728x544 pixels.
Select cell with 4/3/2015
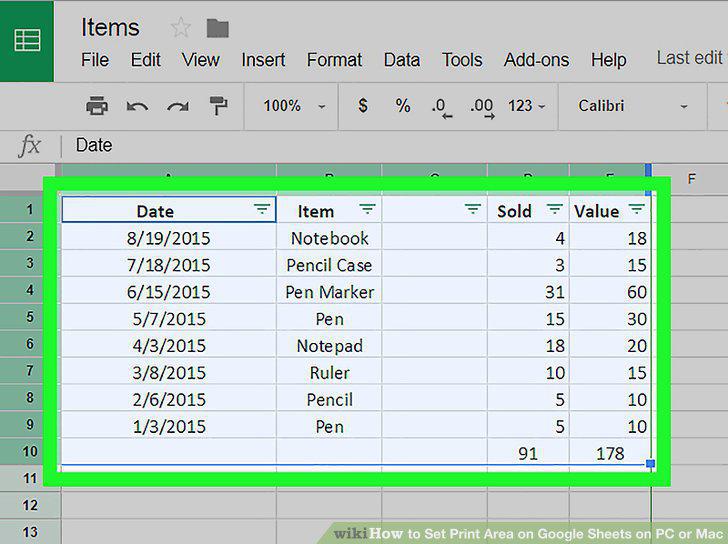click(169, 346)
